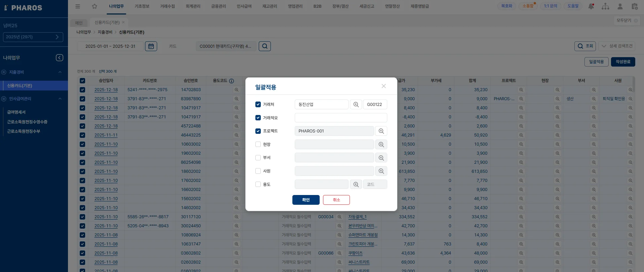
Task: Click the organization chart icon in header
Action: tap(605, 6)
